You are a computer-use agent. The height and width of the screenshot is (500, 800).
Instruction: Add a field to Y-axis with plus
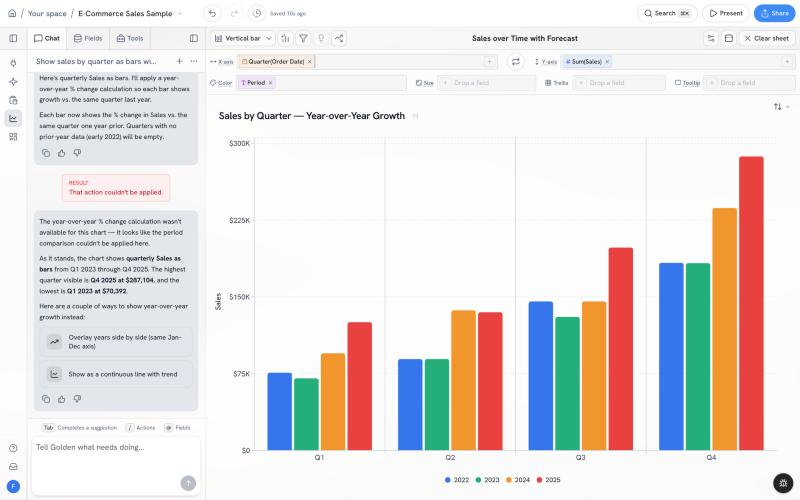787,62
